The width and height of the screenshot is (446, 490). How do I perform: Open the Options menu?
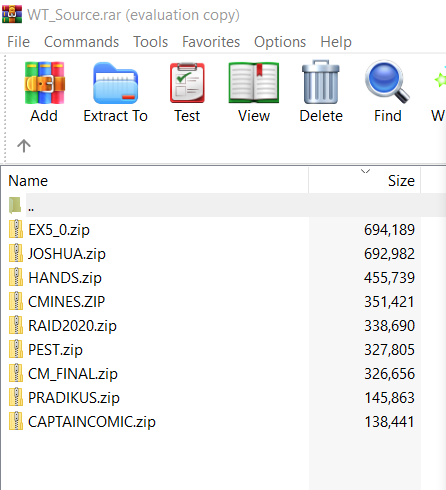tap(280, 42)
